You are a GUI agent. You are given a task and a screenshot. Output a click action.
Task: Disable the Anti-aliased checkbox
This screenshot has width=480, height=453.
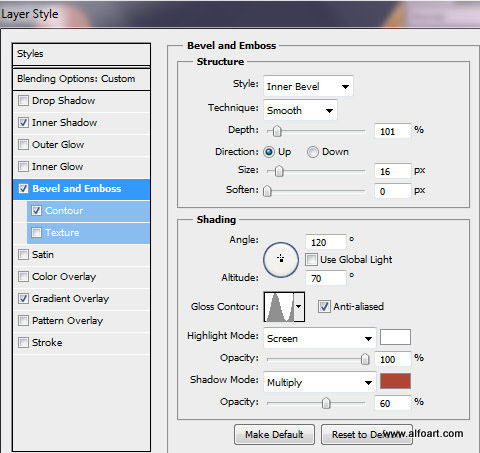point(324,306)
